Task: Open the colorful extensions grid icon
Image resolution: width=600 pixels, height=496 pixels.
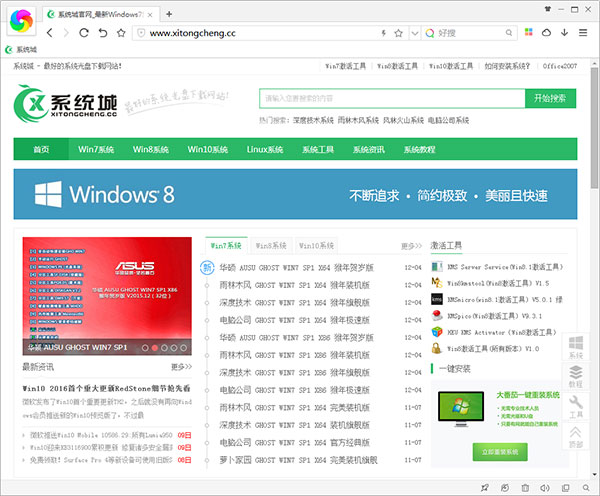Action: click(528, 33)
